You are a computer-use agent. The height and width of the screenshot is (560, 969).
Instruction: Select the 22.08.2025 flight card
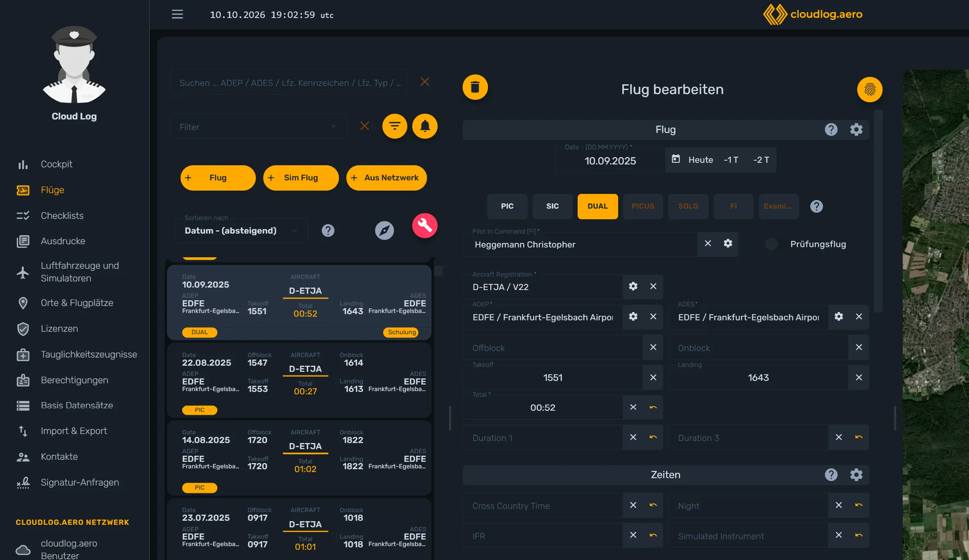click(299, 380)
